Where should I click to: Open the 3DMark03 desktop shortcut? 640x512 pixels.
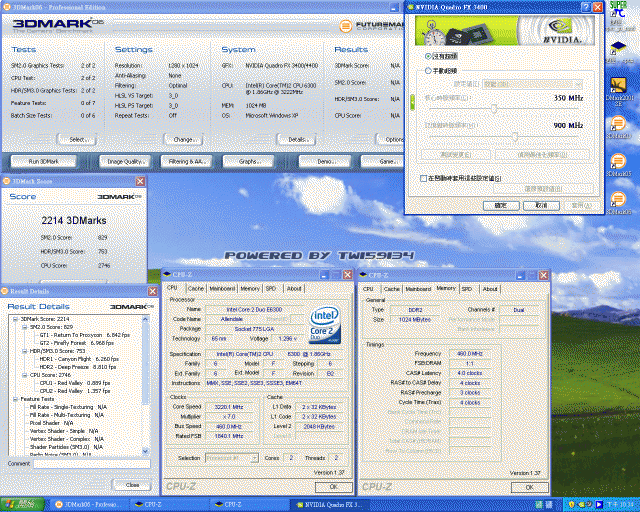pos(618,127)
